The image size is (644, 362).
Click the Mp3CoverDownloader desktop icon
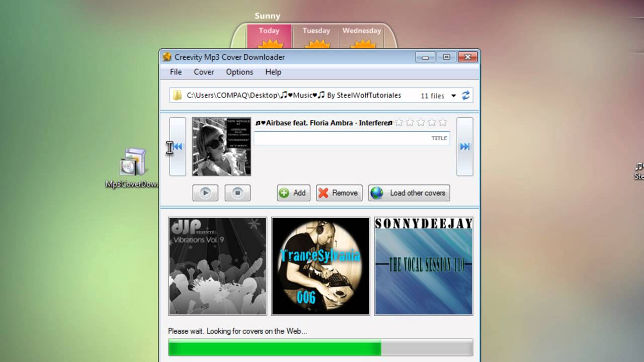click(x=133, y=168)
